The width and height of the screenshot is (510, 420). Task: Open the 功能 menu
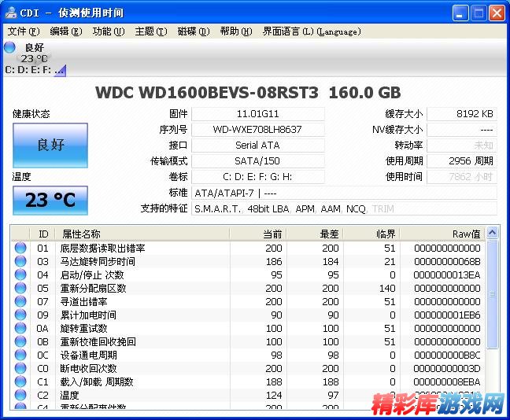[108, 31]
